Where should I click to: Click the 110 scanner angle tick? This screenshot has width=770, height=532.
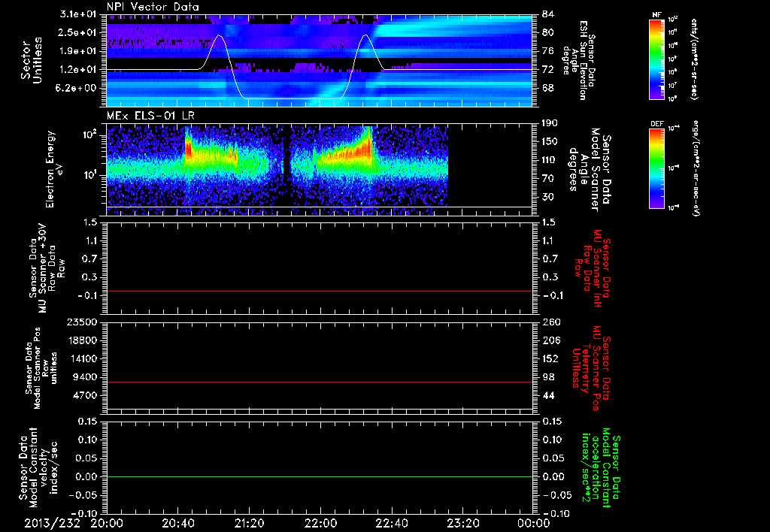[550, 160]
